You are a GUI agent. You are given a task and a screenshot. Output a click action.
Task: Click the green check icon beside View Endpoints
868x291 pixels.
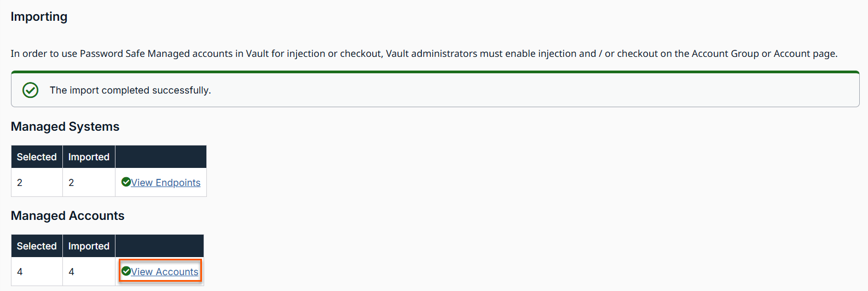click(126, 182)
